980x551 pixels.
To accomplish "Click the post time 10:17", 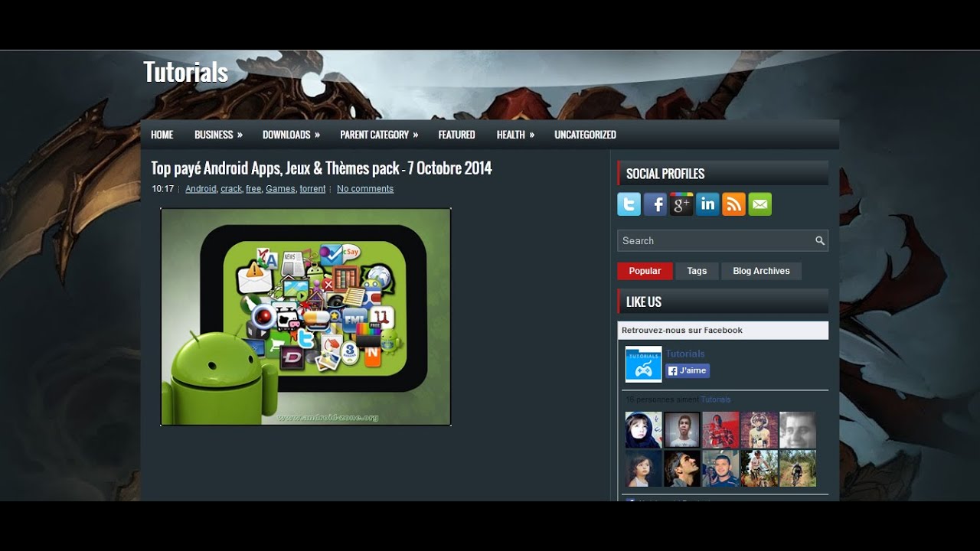I will (x=162, y=189).
